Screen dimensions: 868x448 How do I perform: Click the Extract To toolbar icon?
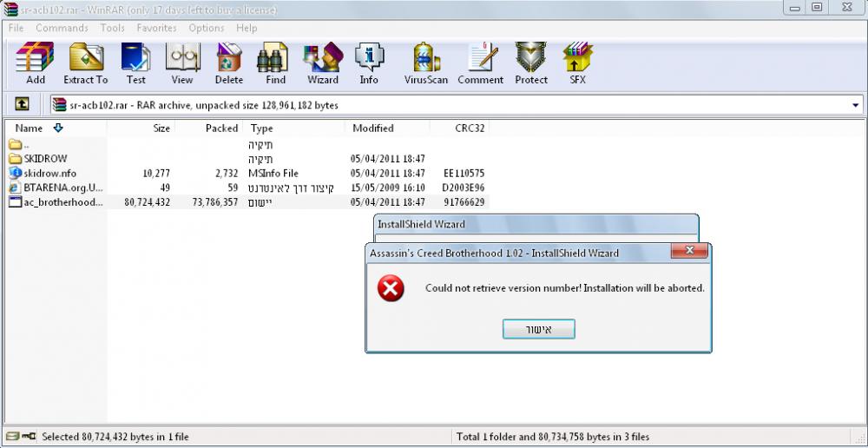tap(85, 63)
